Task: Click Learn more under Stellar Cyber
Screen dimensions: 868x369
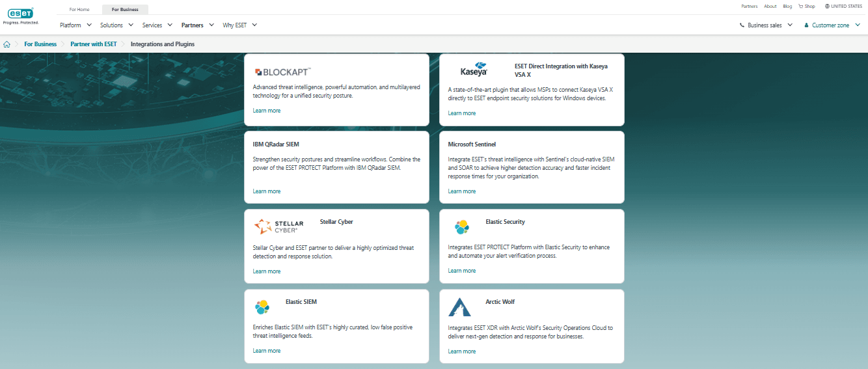Action: (x=267, y=271)
